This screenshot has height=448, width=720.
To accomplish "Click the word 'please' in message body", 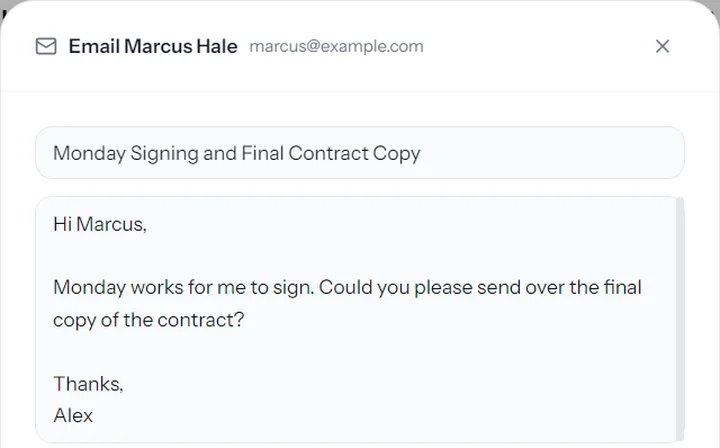I will pyautogui.click(x=443, y=288).
